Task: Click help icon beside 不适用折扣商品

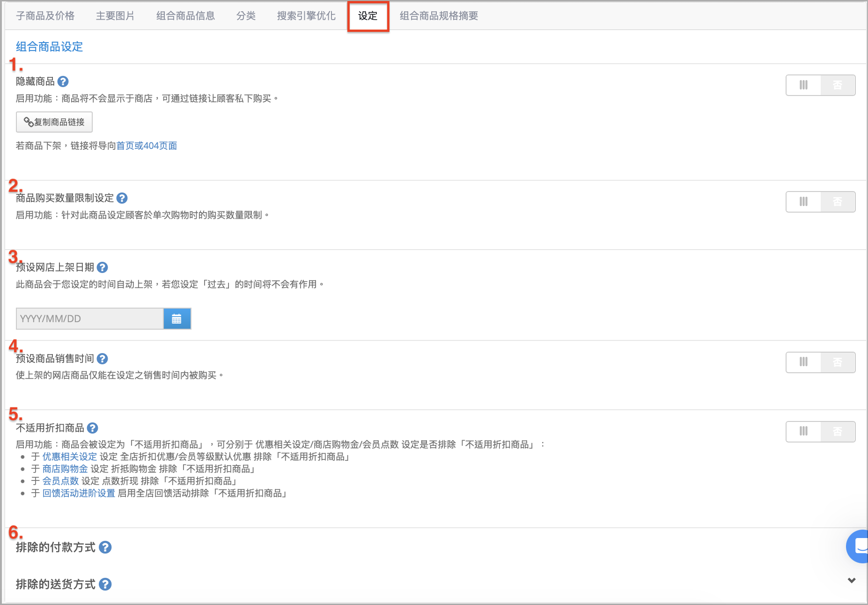Action: 93,428
